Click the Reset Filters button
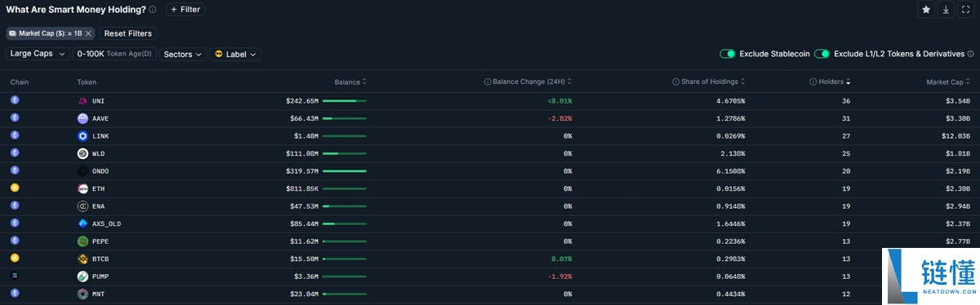980x305 pixels. (128, 33)
